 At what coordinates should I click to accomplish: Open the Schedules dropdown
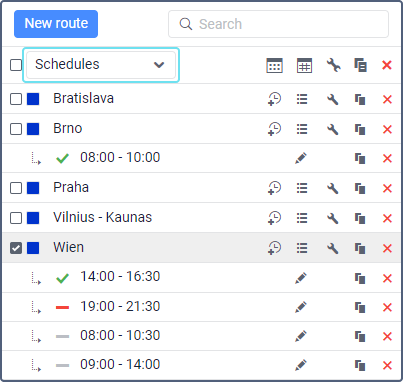pos(101,65)
